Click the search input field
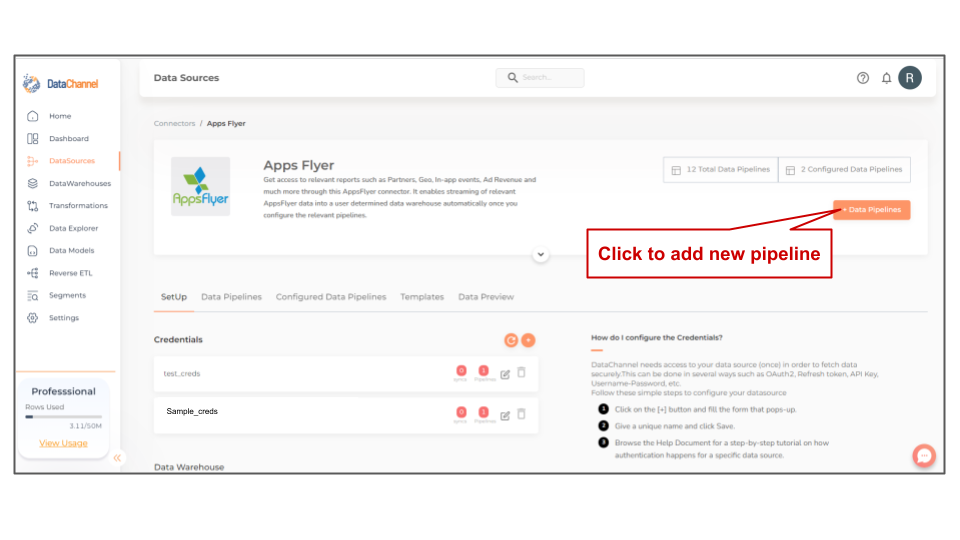The image size is (960, 540). (540, 78)
